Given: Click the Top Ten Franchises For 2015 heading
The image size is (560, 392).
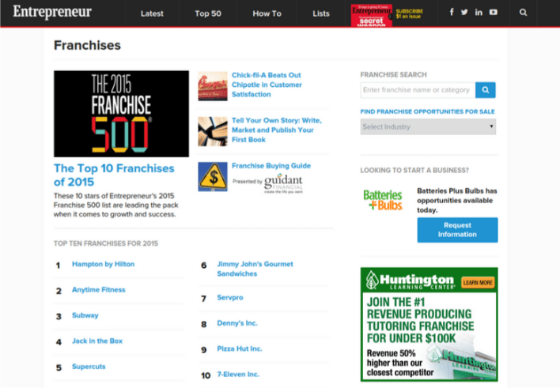Looking at the screenshot, I should click(x=106, y=243).
